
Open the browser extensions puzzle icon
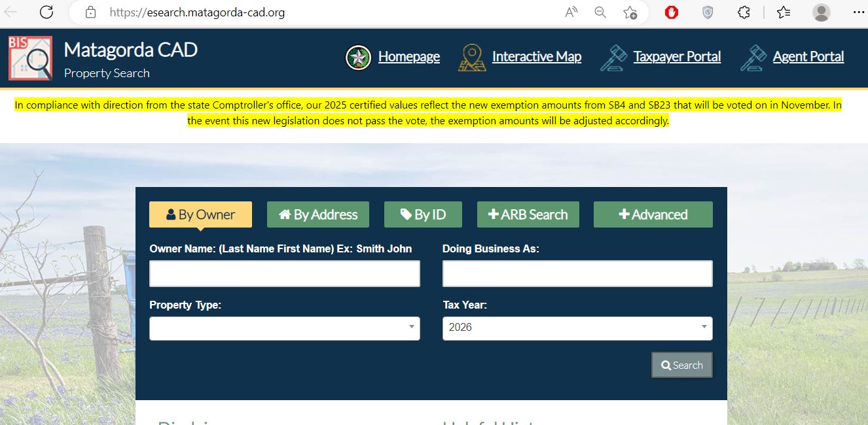click(744, 12)
